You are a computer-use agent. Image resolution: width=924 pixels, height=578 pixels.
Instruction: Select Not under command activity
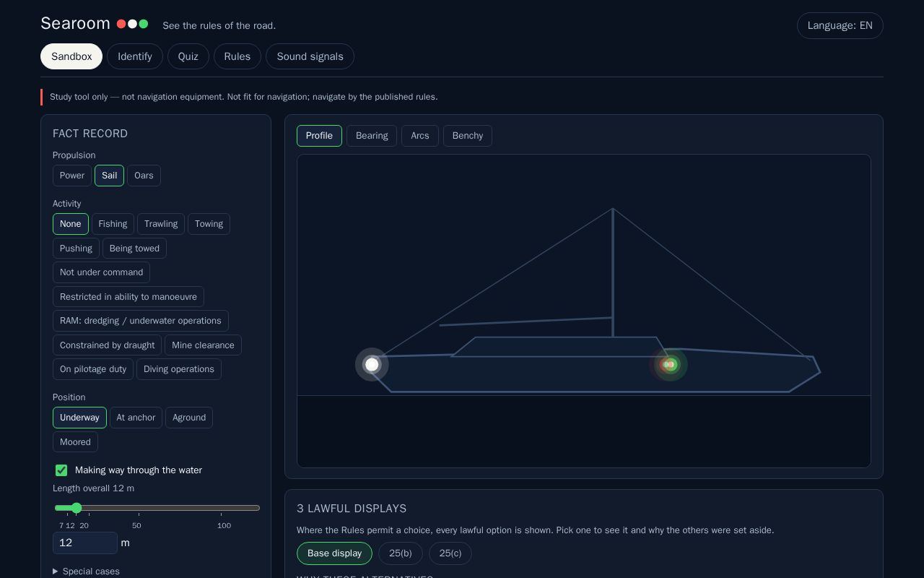[x=101, y=272]
